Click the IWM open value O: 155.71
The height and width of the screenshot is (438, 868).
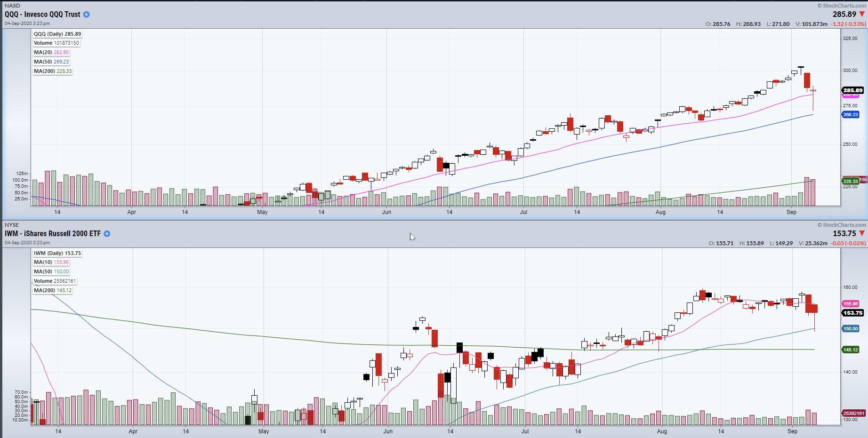722,243
